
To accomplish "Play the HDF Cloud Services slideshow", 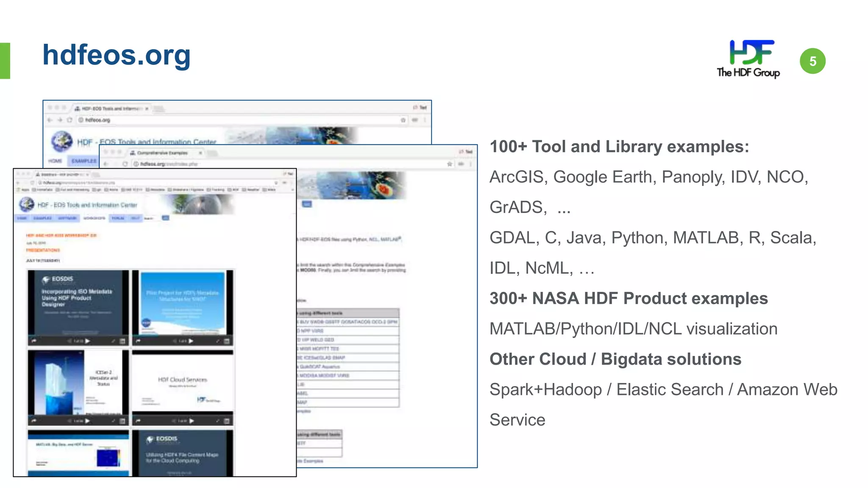I will [x=192, y=421].
